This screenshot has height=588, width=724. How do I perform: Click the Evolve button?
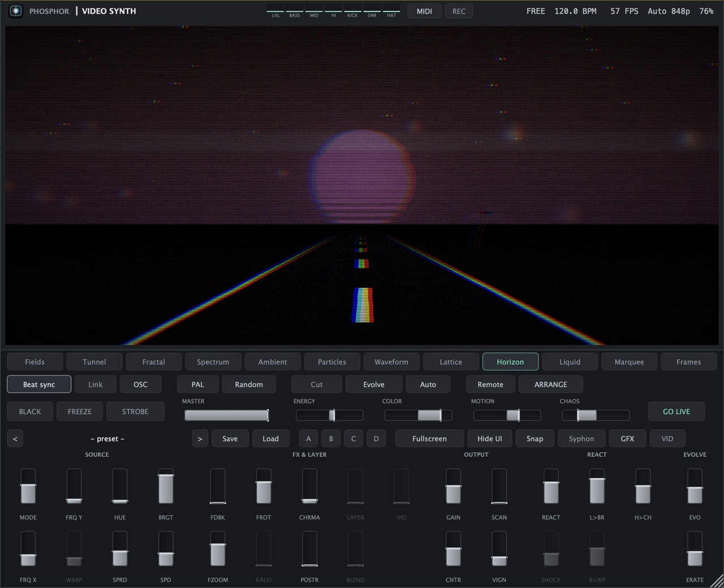(374, 384)
